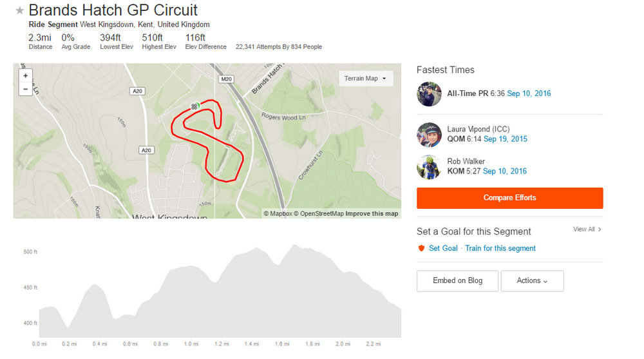Expand the Actions dropdown menu
Image resolution: width=644 pixels, height=359 pixels.
(532, 281)
